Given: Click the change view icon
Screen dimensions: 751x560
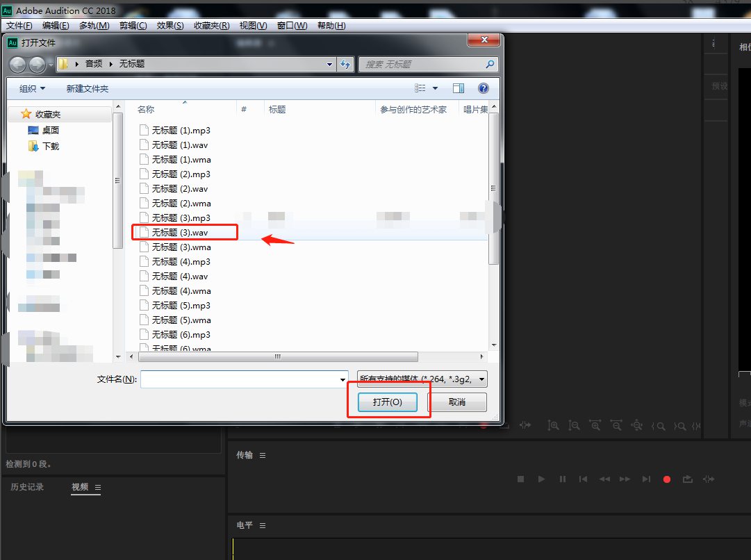Looking at the screenshot, I should (420, 88).
